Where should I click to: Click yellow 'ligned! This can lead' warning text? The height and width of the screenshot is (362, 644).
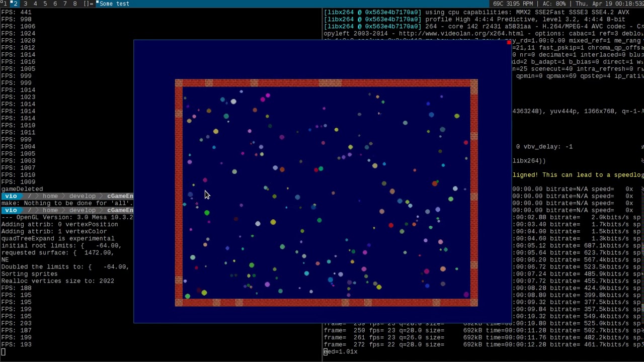point(578,175)
